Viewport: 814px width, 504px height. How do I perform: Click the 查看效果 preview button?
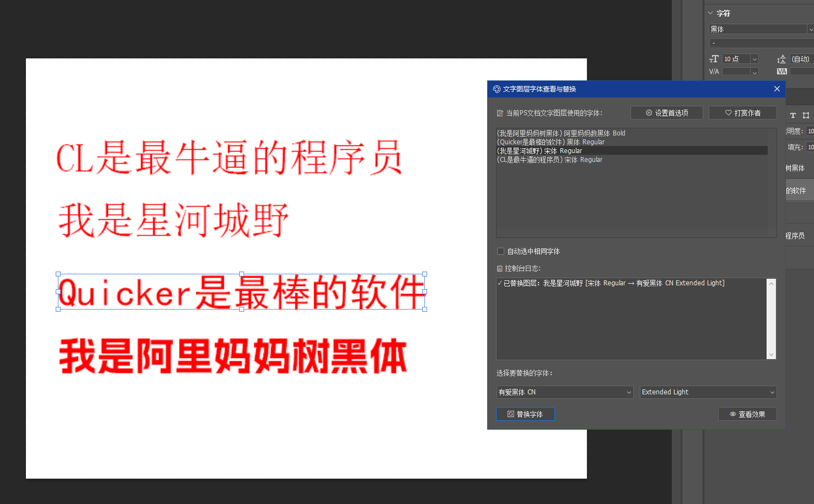[747, 414]
